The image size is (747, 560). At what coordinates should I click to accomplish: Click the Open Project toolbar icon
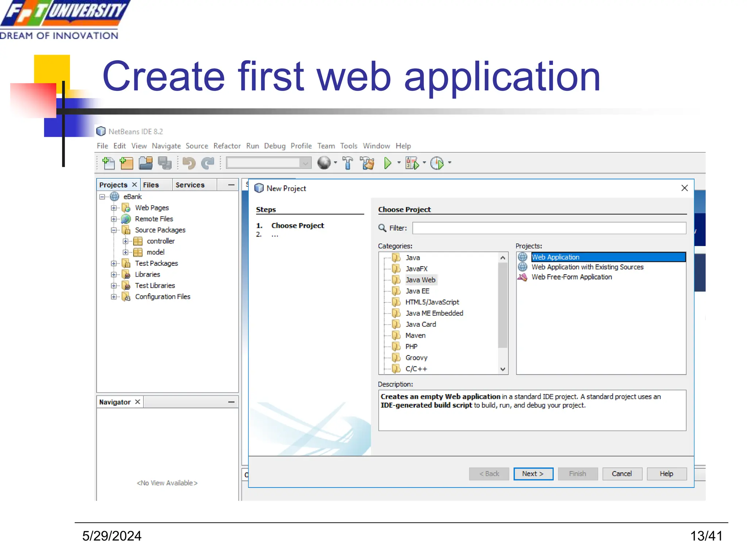[x=146, y=163]
